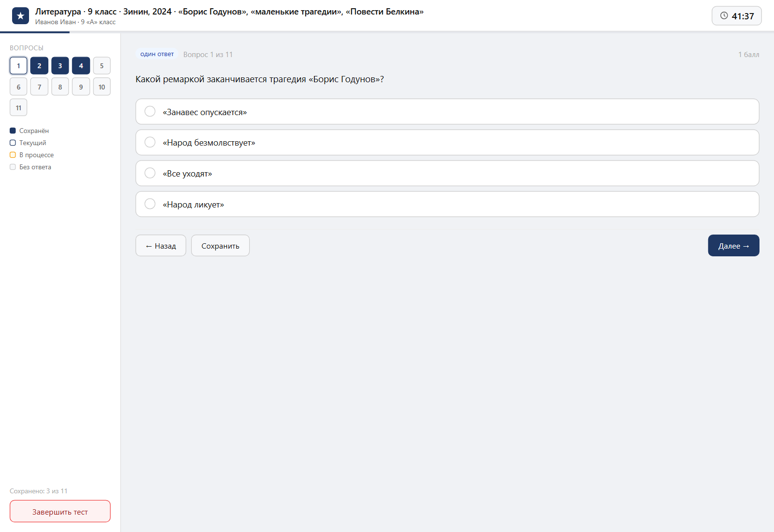Select the «Народ безмолвствует» answer
774x532 pixels.
[x=447, y=142]
